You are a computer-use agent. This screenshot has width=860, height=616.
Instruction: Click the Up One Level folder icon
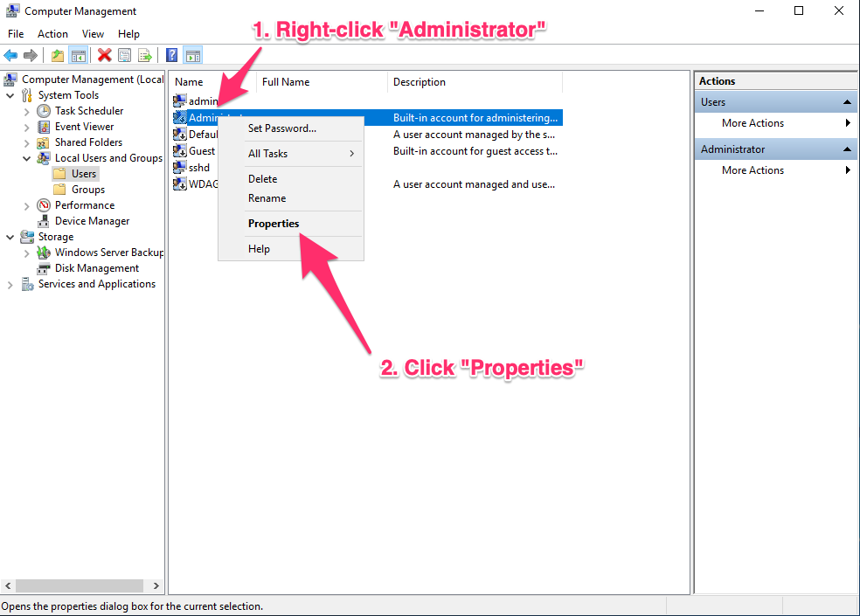point(58,55)
